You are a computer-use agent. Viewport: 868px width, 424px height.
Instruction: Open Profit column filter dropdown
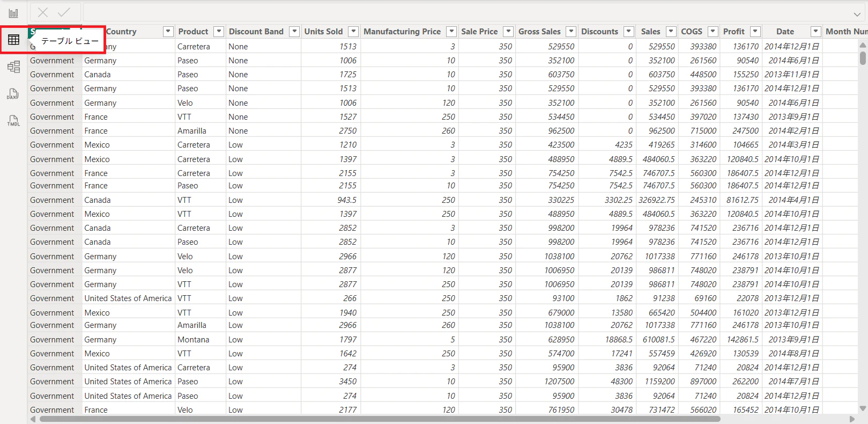tap(755, 32)
